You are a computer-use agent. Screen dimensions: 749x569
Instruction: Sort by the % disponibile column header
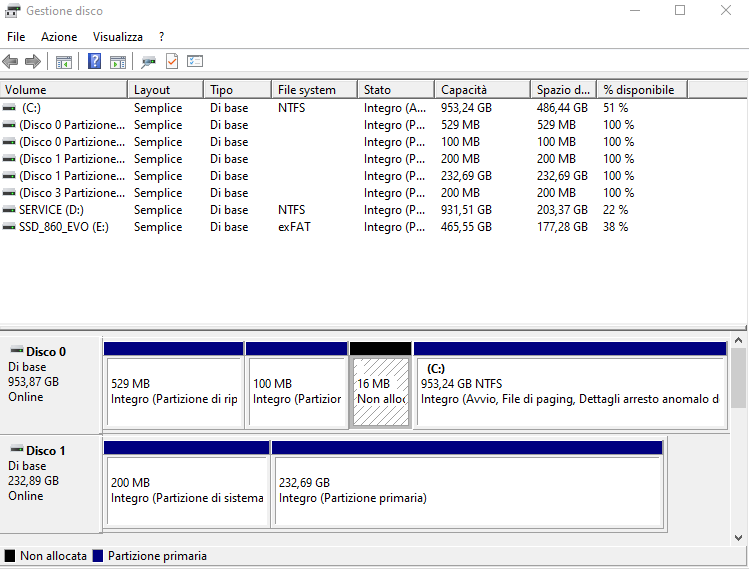click(x=642, y=90)
